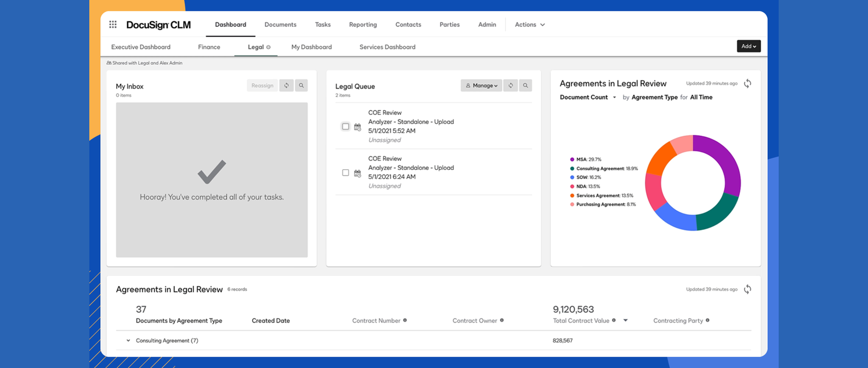Select the 5:52 AM COE Review checkbox

coord(345,127)
